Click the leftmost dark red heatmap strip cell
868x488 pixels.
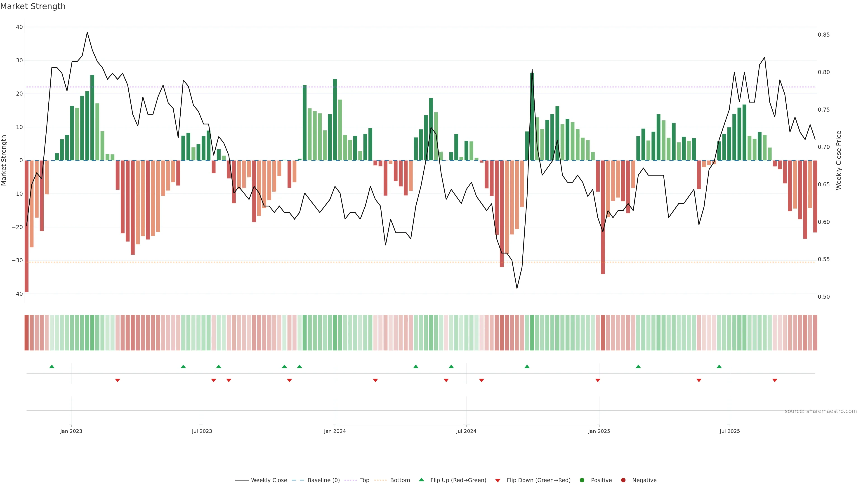point(27,333)
